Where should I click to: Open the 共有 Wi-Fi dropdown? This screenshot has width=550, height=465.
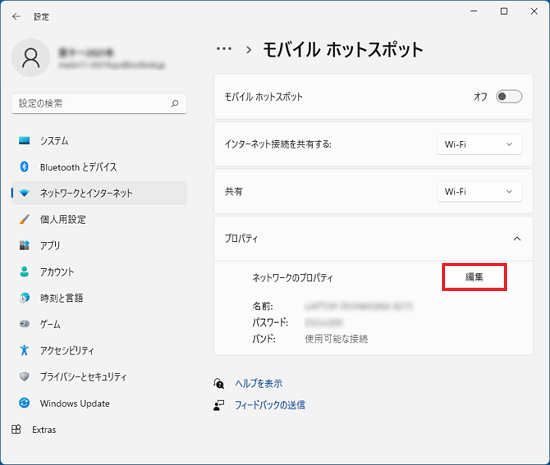pos(479,192)
